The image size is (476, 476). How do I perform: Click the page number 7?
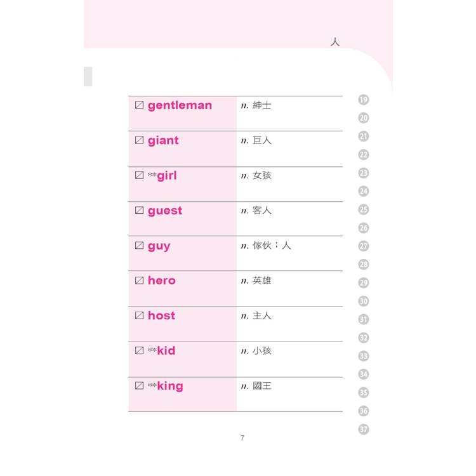(242, 437)
